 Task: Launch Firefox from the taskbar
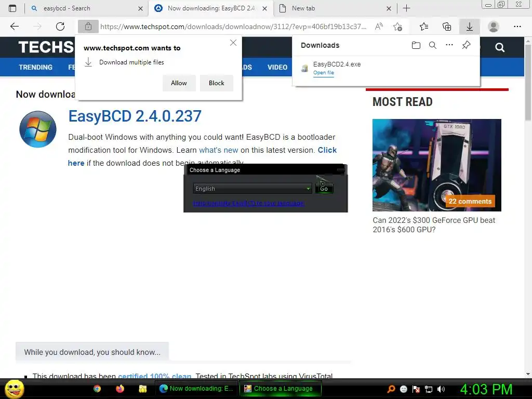pos(120,389)
